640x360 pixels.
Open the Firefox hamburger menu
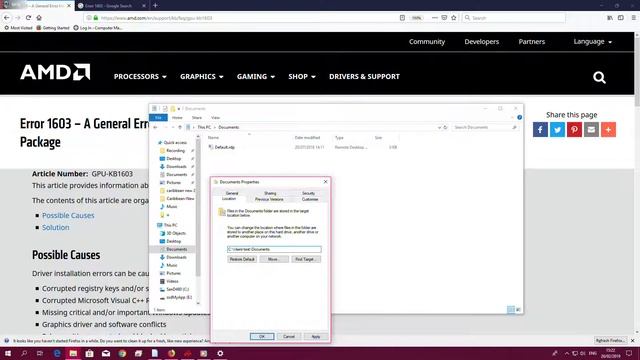633,18
